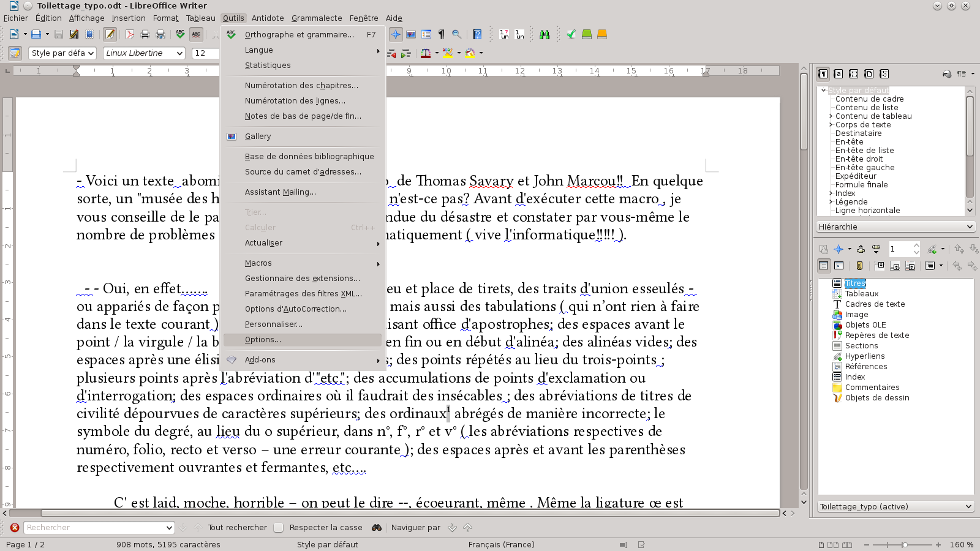This screenshot has height=551, width=980.
Task: Choose Personnaliser... menu entry
Action: click(303, 324)
